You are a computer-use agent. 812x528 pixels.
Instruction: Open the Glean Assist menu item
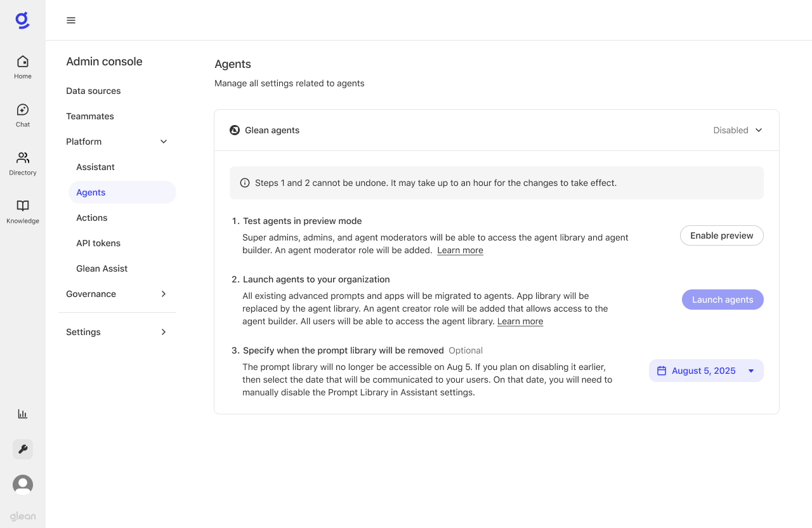click(x=102, y=268)
